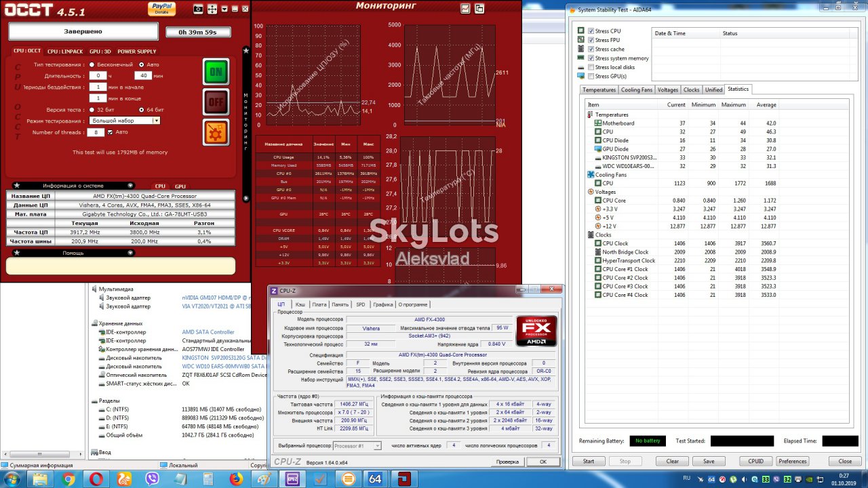Open CPU-Z's Выбранный процессор dropdown
The image size is (868, 488).
click(357, 445)
